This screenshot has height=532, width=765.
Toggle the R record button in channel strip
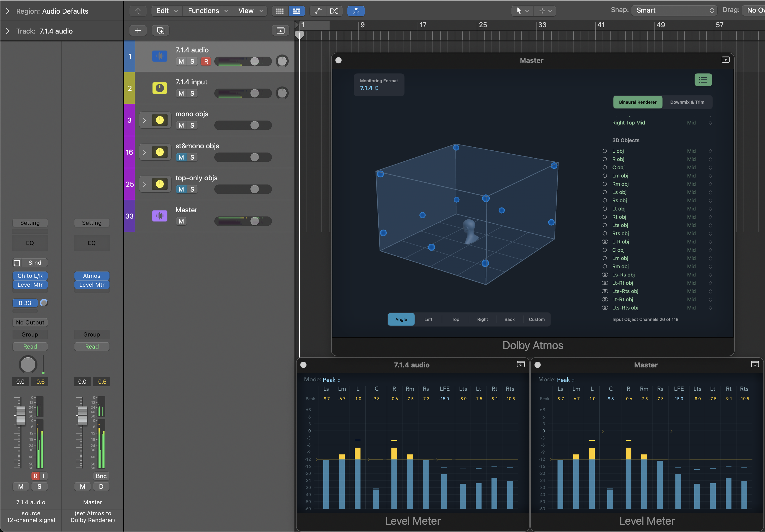(x=35, y=476)
